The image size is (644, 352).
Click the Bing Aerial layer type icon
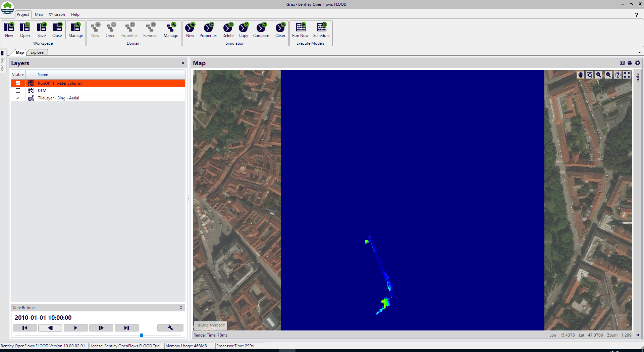(x=31, y=98)
